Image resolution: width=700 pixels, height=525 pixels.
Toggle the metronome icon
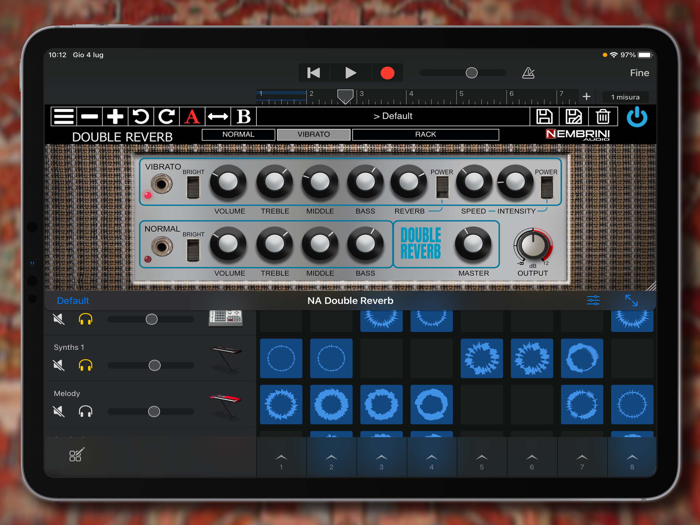coord(528,73)
